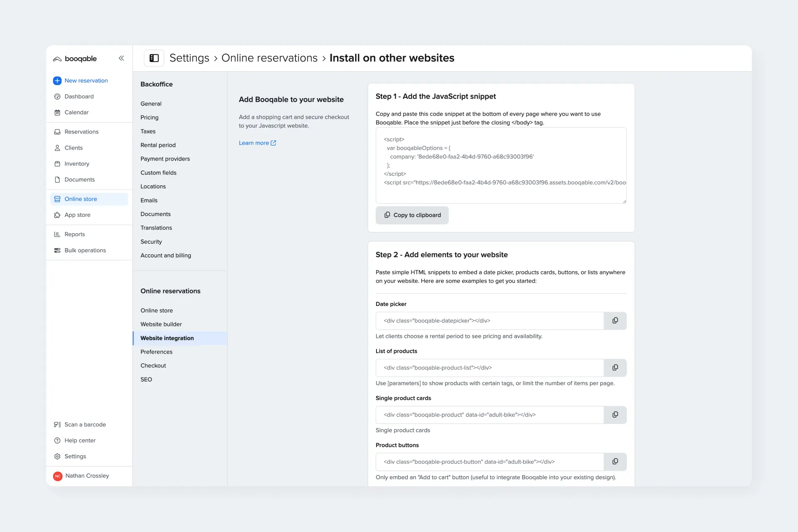Click the booqable-product-button code field
Screen dimensions: 798x532
490,462
